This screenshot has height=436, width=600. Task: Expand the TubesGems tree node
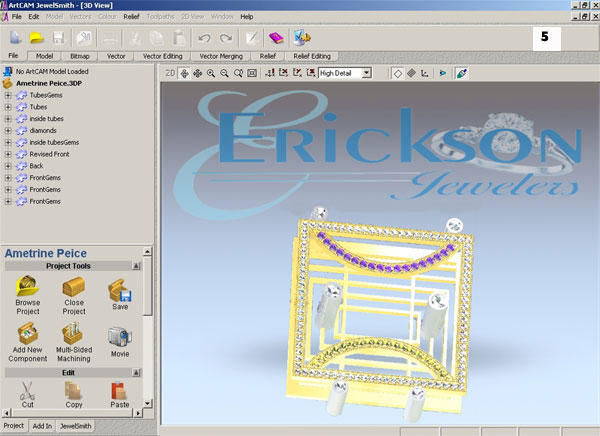click(x=8, y=95)
